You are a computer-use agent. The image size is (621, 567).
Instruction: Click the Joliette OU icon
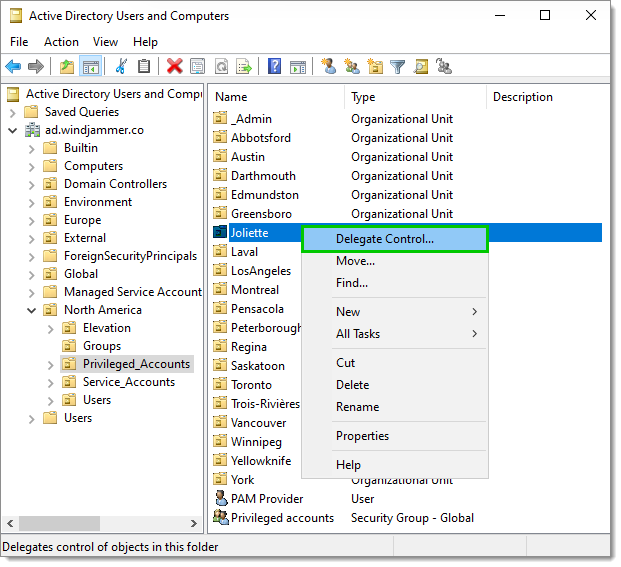tap(220, 232)
